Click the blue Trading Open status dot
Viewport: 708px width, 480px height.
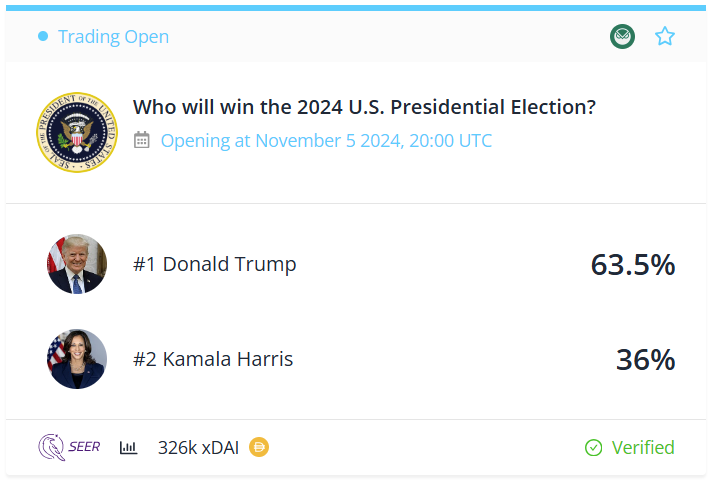point(43,36)
